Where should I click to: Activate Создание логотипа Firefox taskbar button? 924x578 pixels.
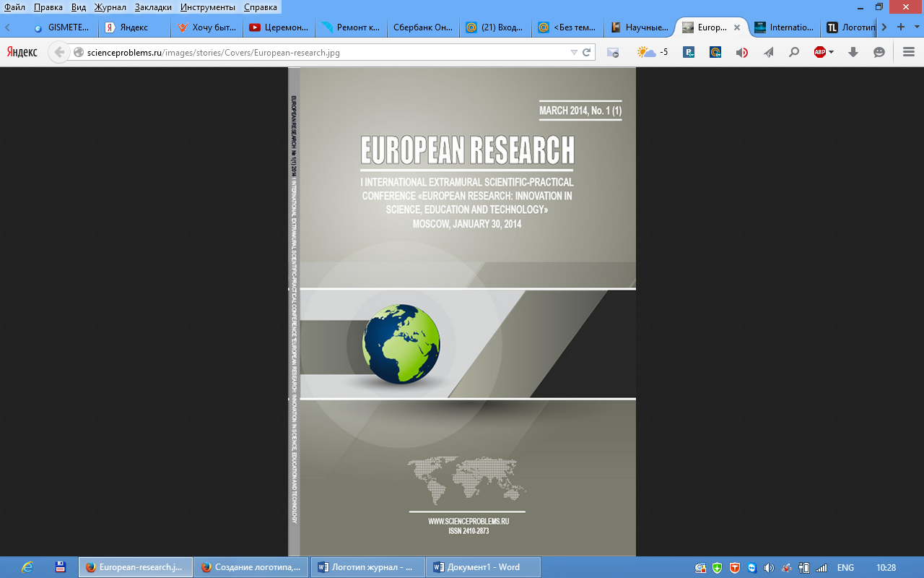pyautogui.click(x=251, y=567)
